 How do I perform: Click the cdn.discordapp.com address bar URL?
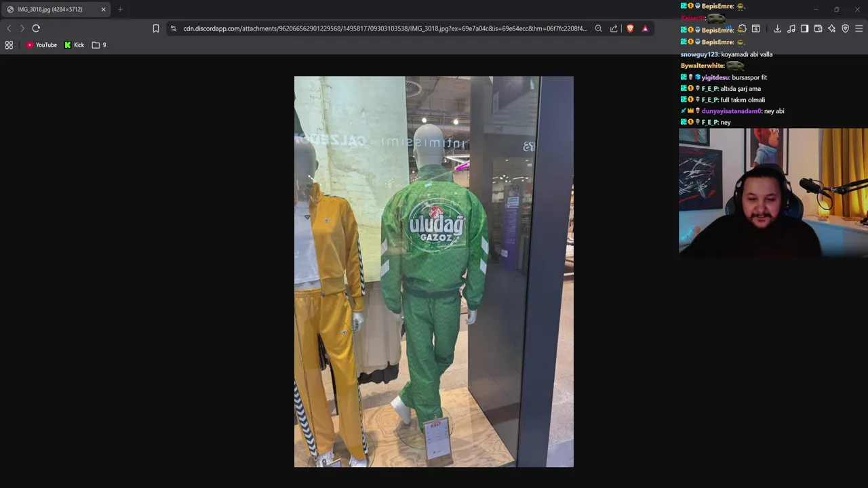(385, 28)
